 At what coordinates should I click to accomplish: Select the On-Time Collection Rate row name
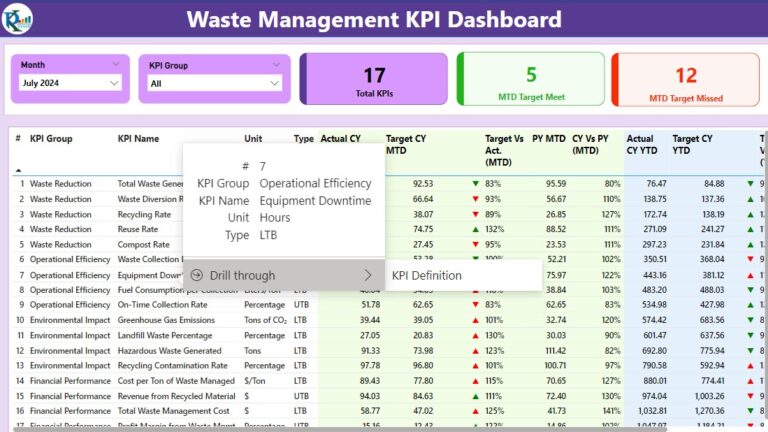click(162, 305)
